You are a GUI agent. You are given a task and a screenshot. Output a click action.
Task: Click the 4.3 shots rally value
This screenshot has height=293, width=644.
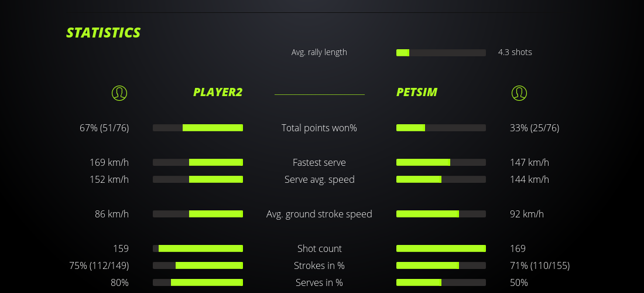pyautogui.click(x=515, y=52)
